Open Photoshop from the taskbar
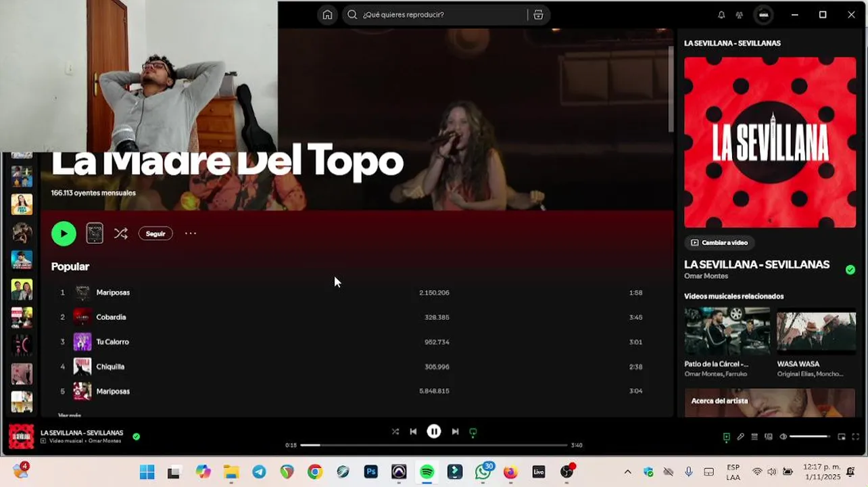Screen dimensions: 868x487 click(371, 472)
